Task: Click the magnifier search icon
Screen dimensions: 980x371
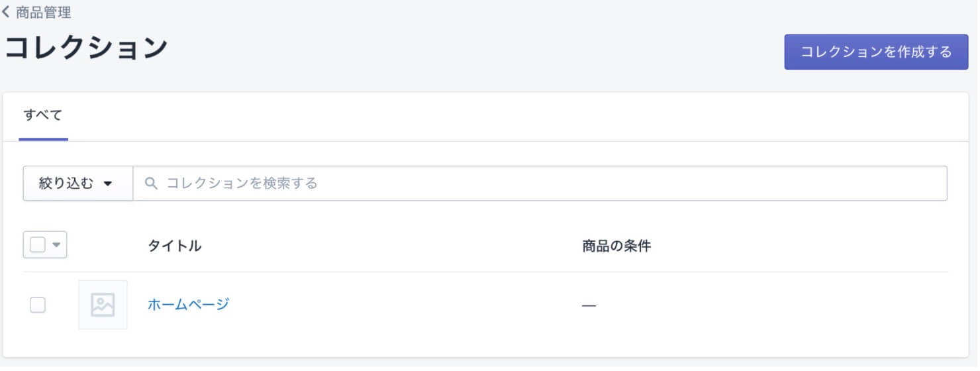Action: [x=151, y=184]
